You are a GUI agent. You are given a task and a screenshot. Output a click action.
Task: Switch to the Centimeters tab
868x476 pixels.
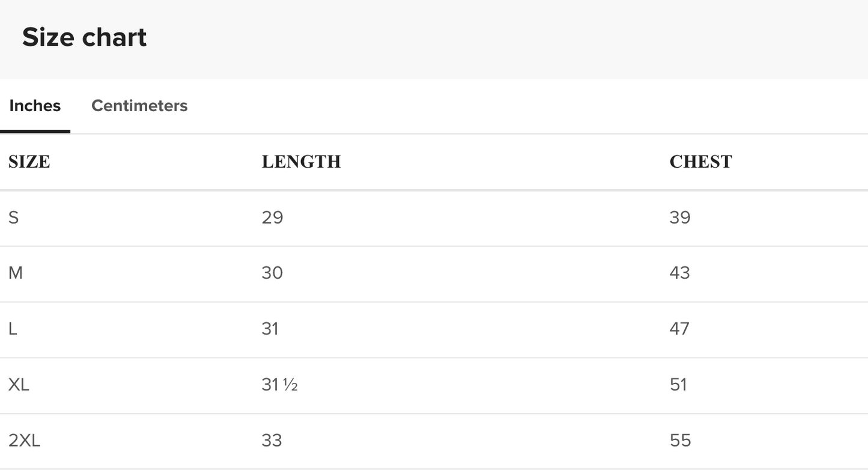[x=139, y=106]
